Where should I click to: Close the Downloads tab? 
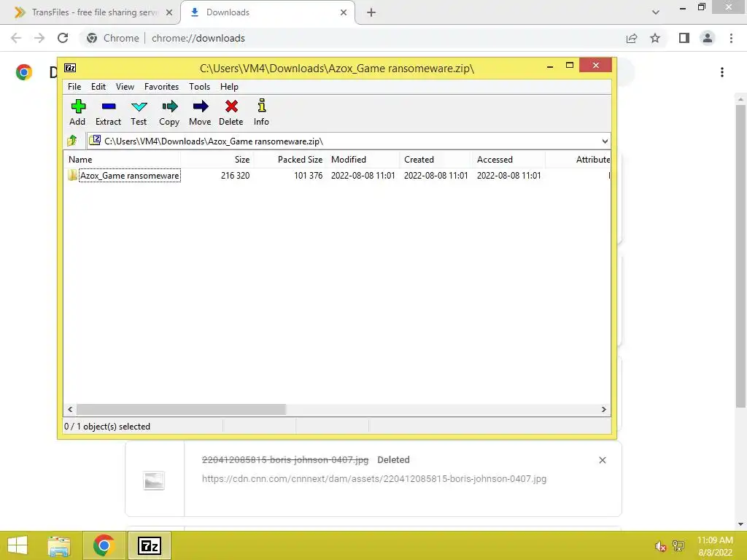tap(344, 12)
